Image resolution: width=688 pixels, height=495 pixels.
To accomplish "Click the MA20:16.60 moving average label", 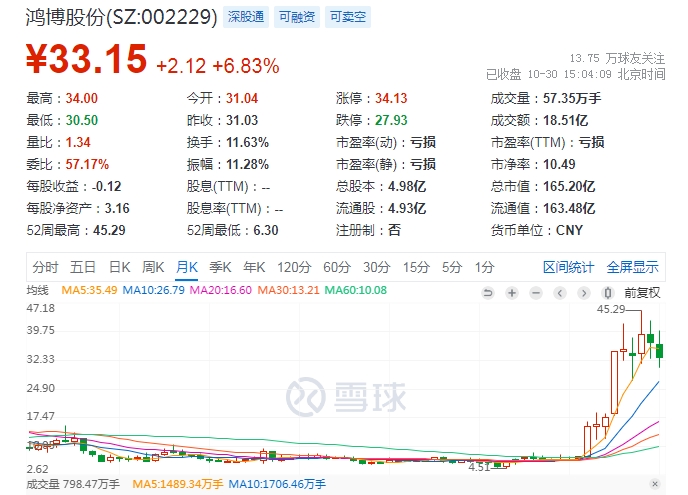I will (221, 290).
